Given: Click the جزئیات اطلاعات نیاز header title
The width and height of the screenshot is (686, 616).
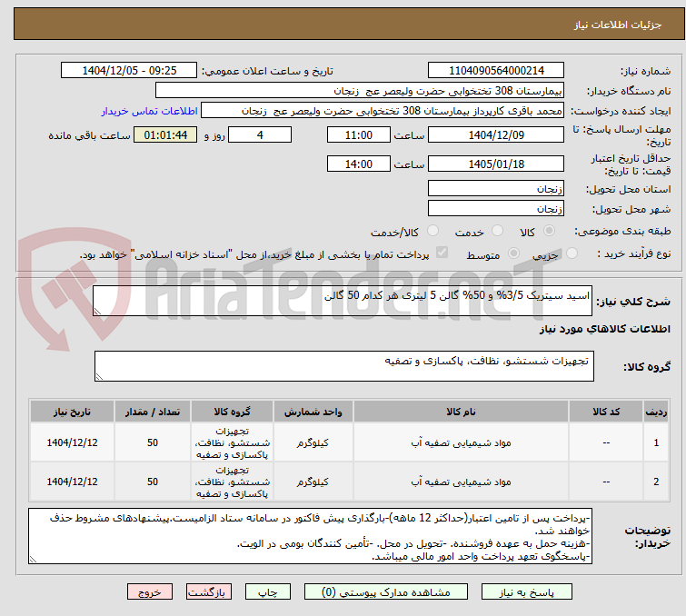Looking at the screenshot, I should point(617,25).
